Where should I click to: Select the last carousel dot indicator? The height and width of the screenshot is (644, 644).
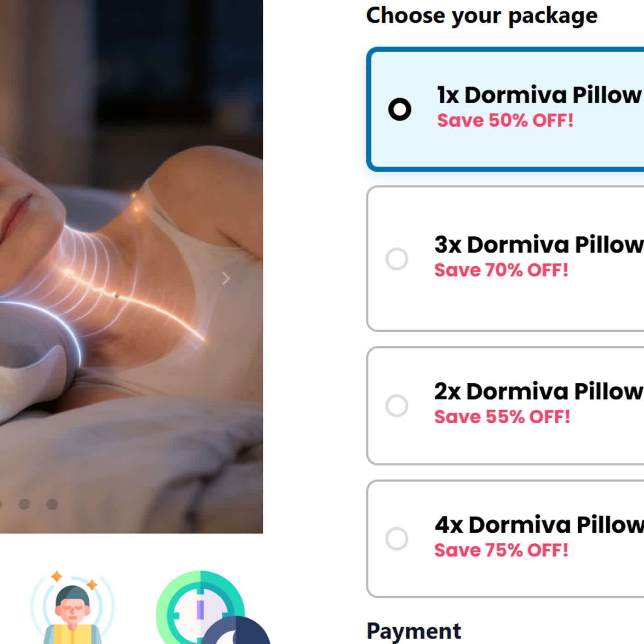[x=52, y=504]
